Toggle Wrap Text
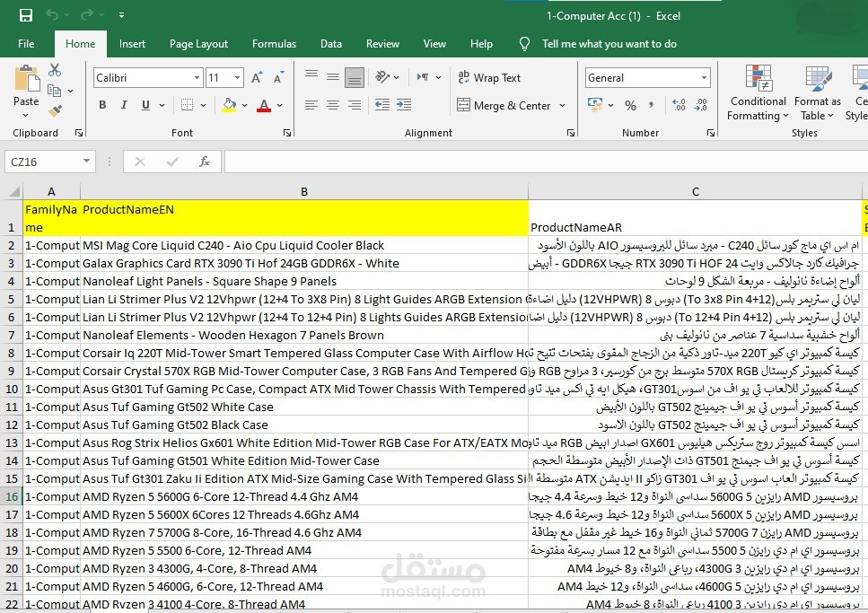Screen dimensions: 868x613 [x=489, y=77]
